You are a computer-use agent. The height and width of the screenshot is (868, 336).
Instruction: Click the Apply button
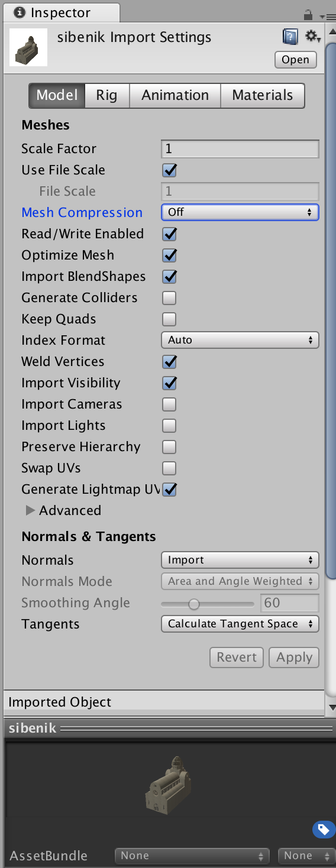(294, 658)
